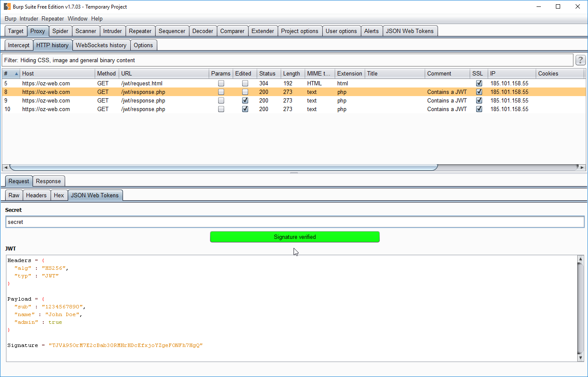588x377 pixels.
Task: Toggle the SSL checkbox for request 5
Action: (479, 83)
